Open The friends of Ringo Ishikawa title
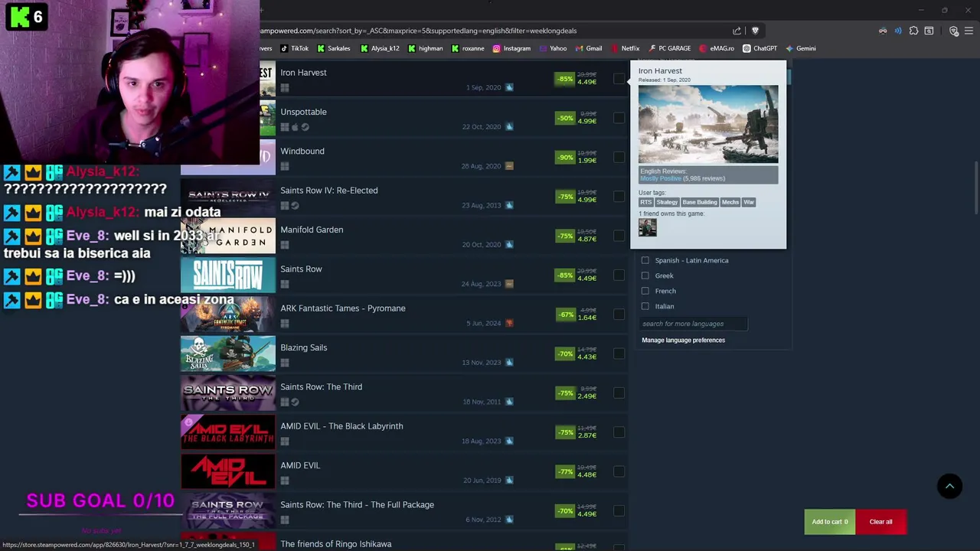This screenshot has width=980, height=551. click(x=335, y=544)
